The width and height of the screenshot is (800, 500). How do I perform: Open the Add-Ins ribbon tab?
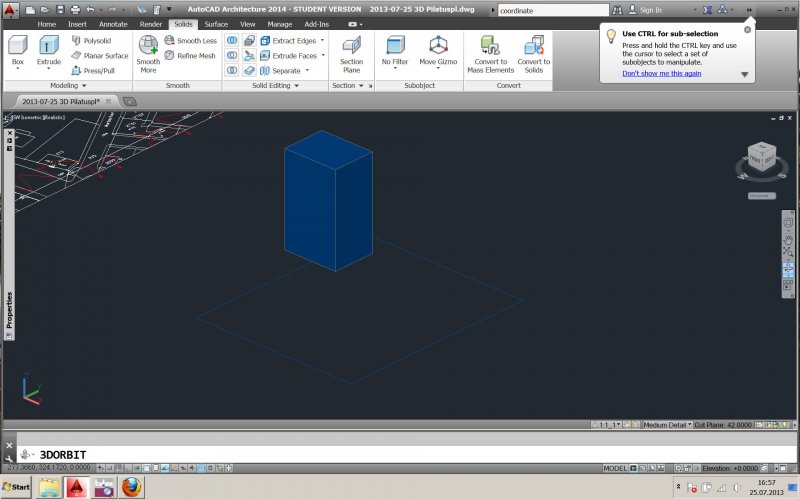(316, 24)
